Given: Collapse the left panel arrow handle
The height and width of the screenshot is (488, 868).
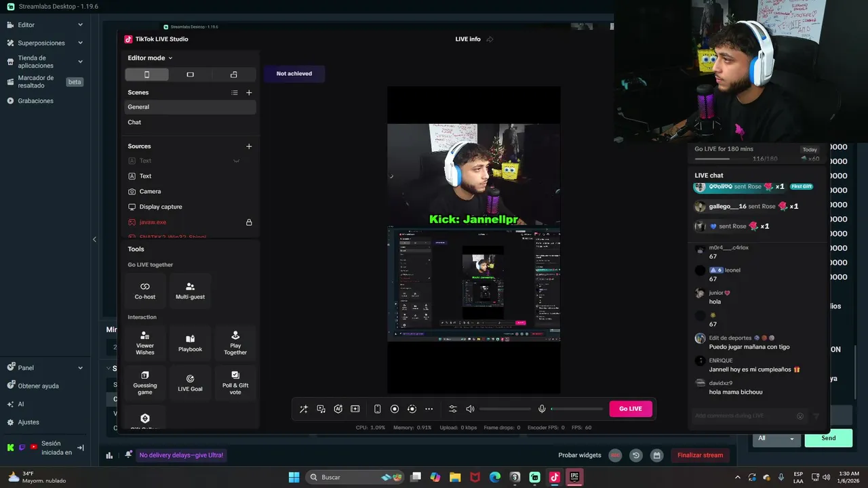Looking at the screenshot, I should coord(94,239).
